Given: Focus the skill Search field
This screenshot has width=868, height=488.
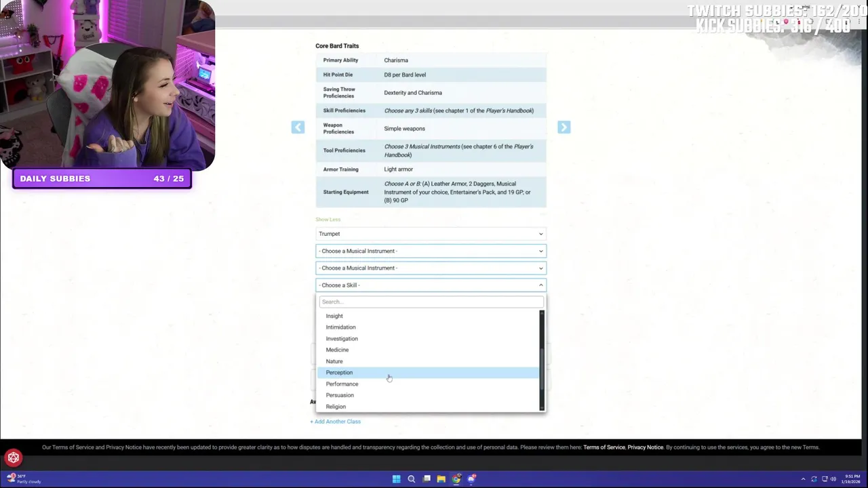Looking at the screenshot, I should point(431,302).
